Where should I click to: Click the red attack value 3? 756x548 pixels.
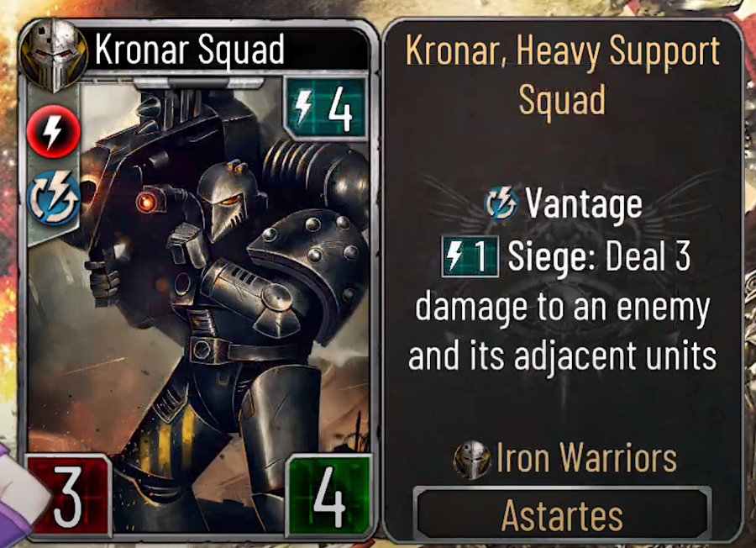click(69, 495)
